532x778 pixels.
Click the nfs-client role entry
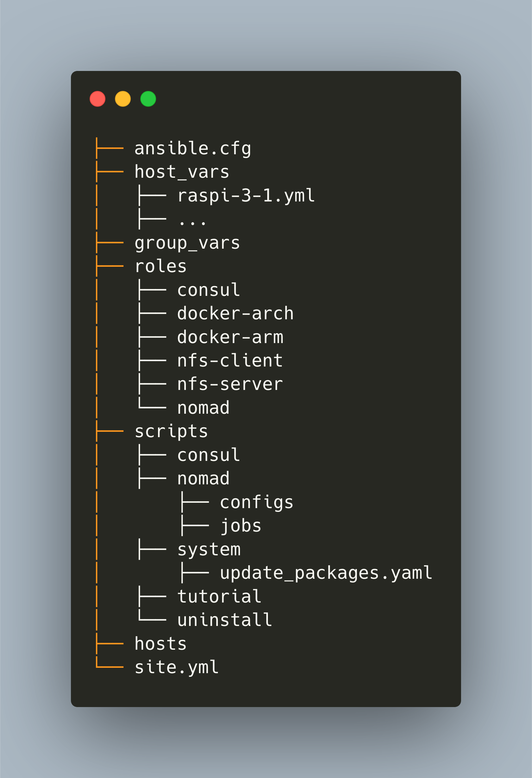click(x=230, y=360)
